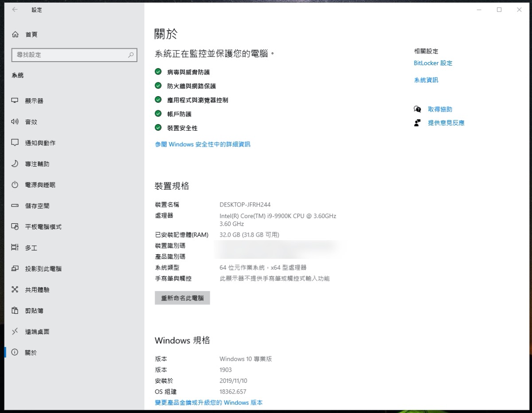
Task: Click the 提供意見反應 person icon
Action: point(417,123)
